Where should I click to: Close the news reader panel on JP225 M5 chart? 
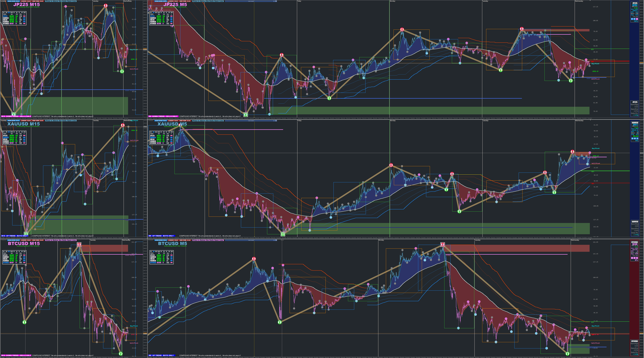(x=276, y=1)
